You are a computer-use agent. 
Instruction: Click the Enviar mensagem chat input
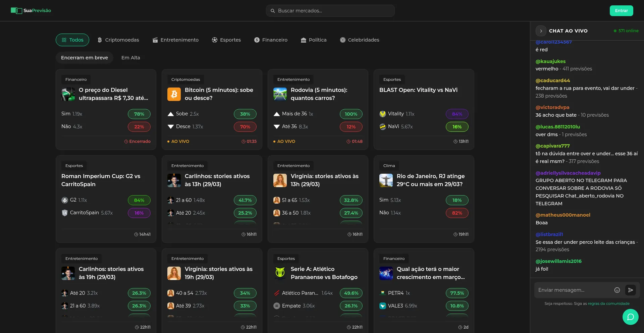[x=573, y=290]
